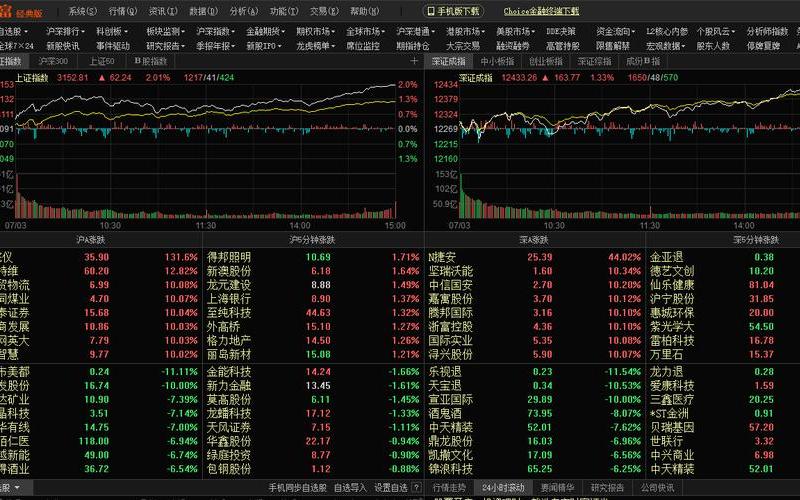
Task: Switch to the 成份B指 tab
Action: [x=643, y=62]
